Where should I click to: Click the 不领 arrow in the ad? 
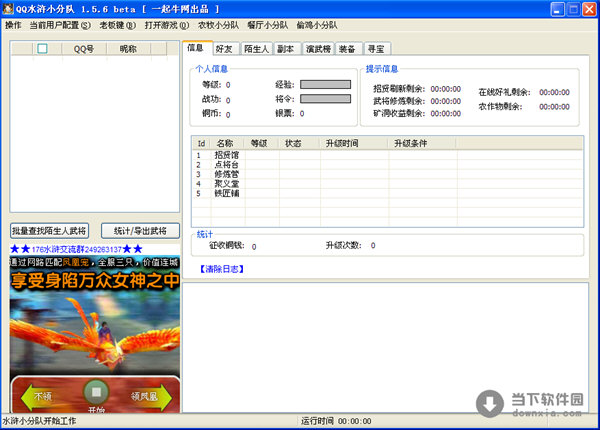[38, 397]
